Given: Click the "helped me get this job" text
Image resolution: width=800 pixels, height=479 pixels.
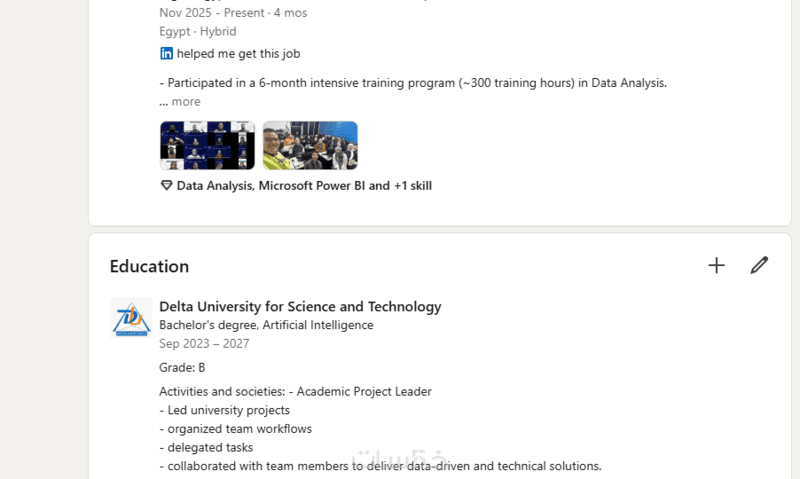Looking at the screenshot, I should (238, 54).
